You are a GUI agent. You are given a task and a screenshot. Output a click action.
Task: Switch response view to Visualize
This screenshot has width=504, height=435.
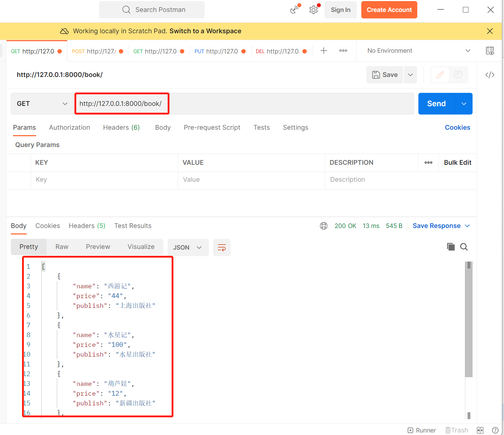tap(141, 247)
